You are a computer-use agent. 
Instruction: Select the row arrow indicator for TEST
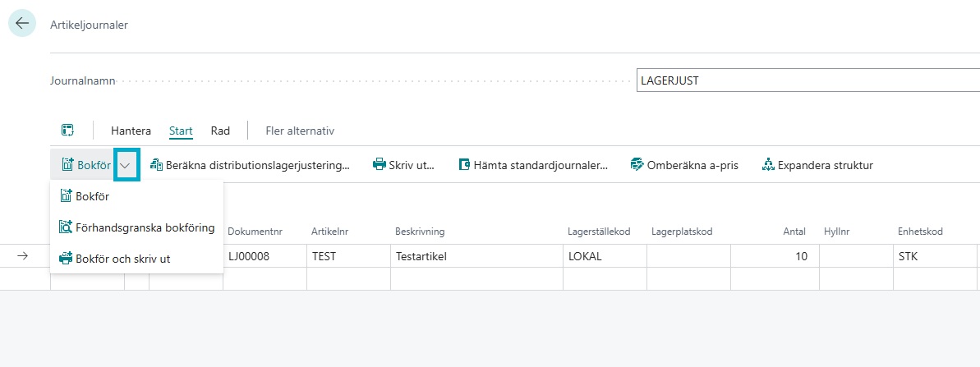point(22,256)
